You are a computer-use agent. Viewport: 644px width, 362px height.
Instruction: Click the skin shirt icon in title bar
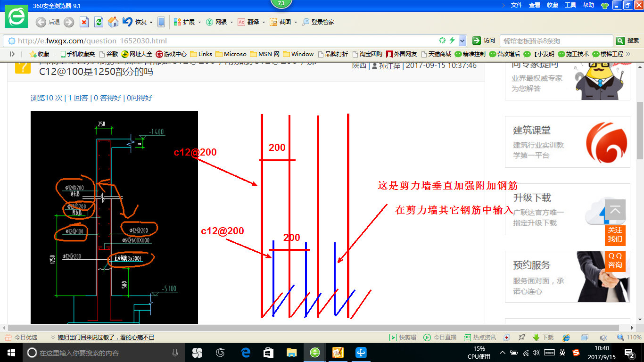(605, 6)
